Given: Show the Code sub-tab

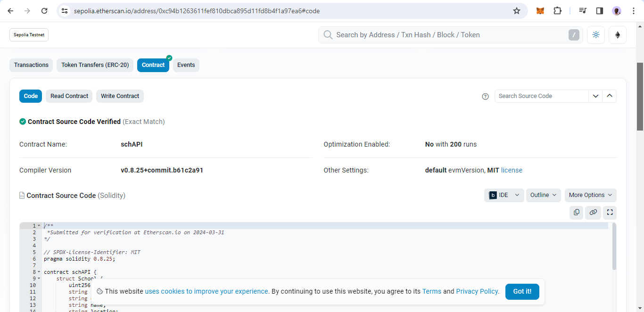Looking at the screenshot, I should coord(31,96).
